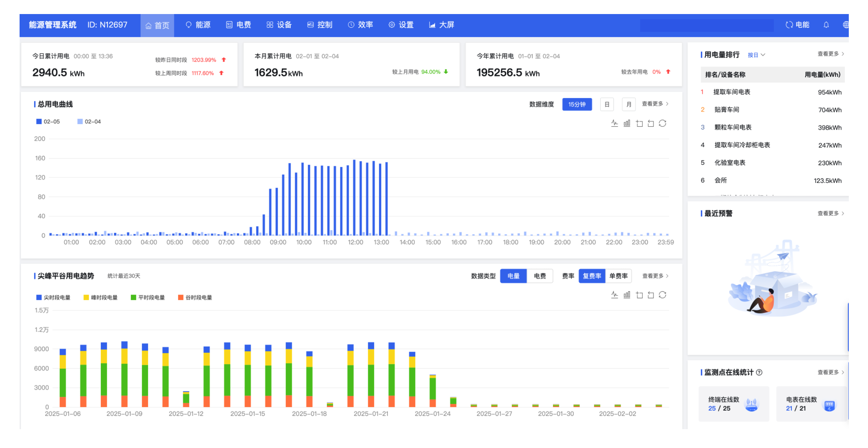868x448 pixels.
Task: Click help icon beside 监测点在线统计
Action: (759, 372)
